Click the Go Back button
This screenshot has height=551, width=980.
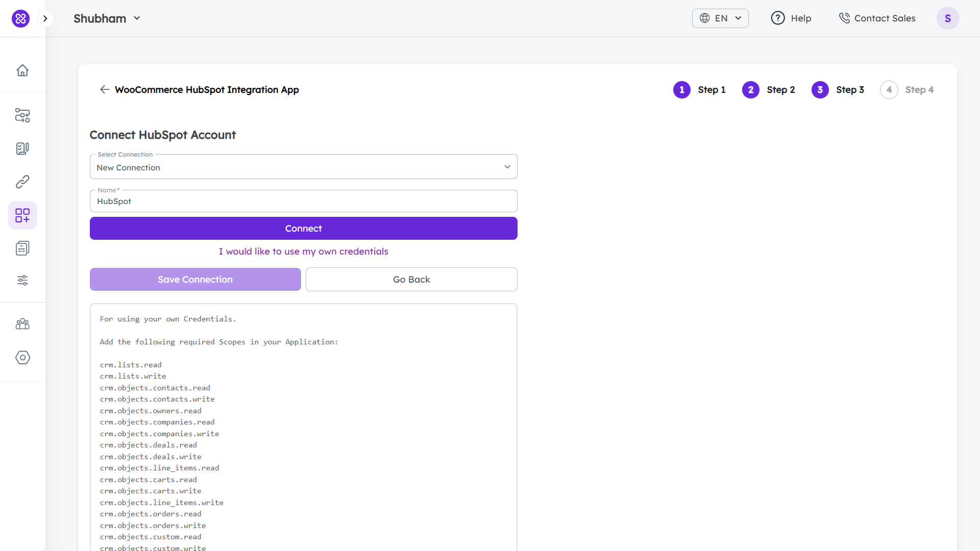pos(411,280)
